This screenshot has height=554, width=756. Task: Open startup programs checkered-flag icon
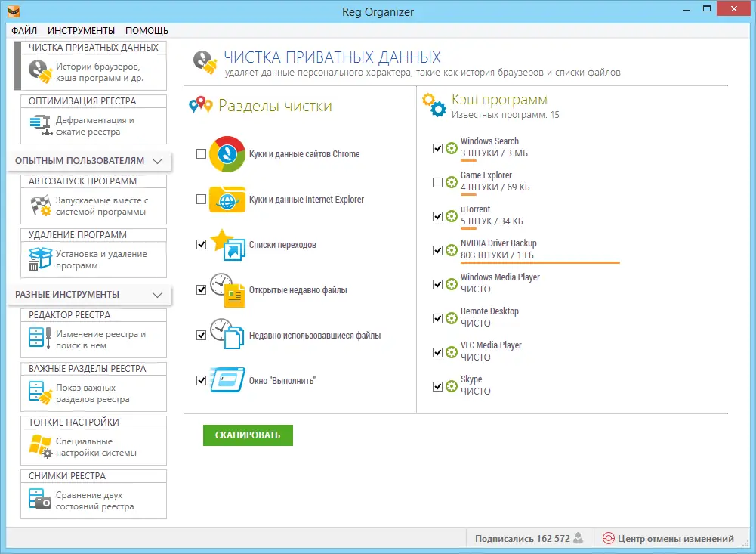click(x=41, y=206)
